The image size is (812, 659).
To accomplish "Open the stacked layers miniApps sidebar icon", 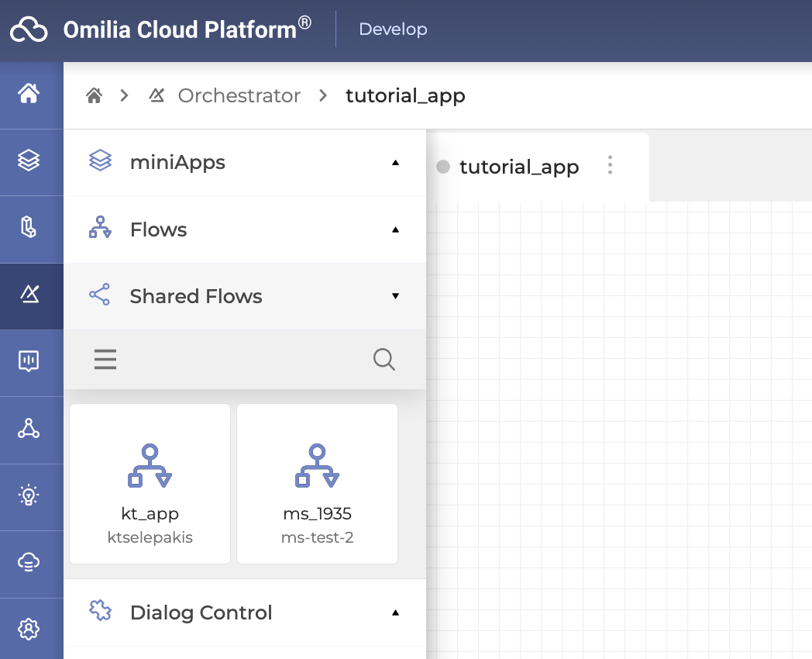I will 29,161.
